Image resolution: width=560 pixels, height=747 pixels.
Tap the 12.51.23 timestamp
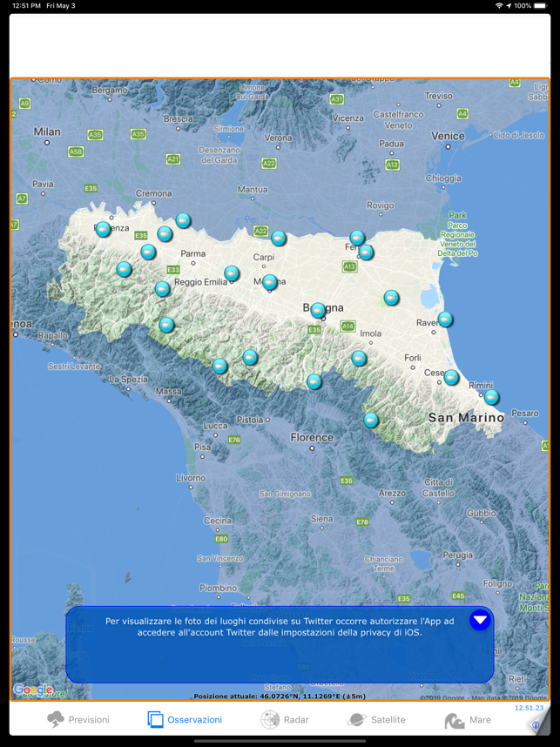529,708
